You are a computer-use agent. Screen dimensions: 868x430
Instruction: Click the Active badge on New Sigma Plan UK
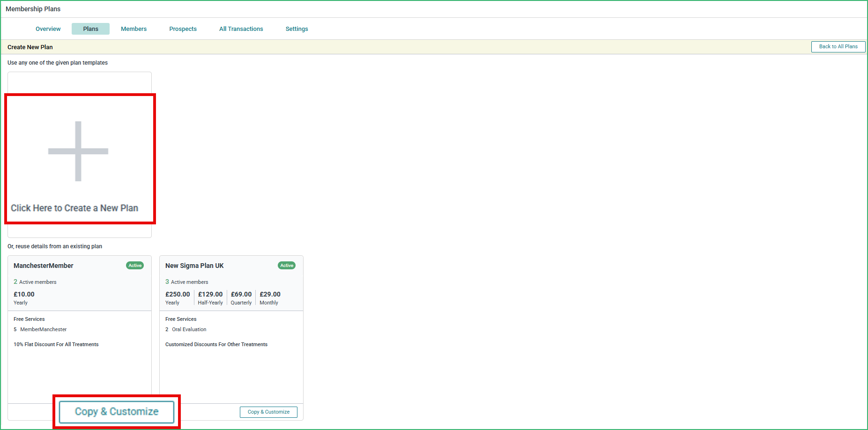click(x=287, y=265)
